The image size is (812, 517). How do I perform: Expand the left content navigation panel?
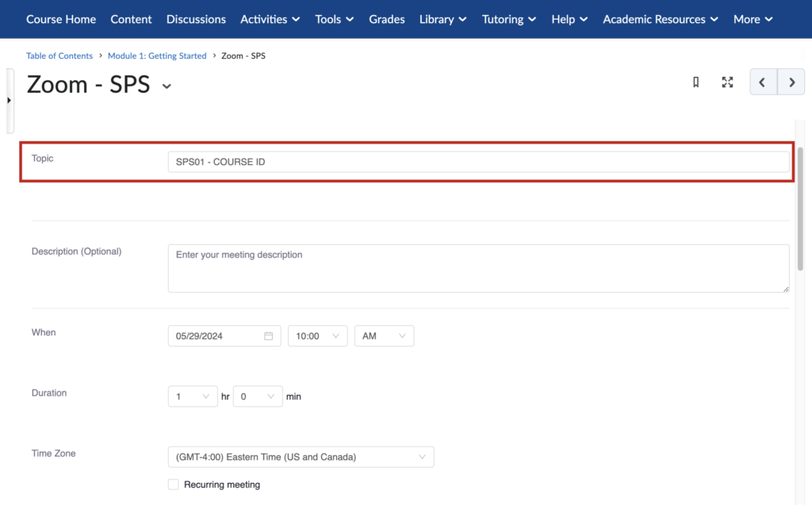click(9, 101)
